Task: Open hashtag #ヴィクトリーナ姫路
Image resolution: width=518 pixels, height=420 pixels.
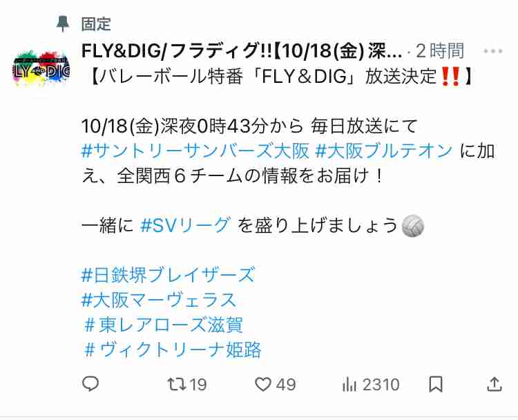Action: click(173, 350)
